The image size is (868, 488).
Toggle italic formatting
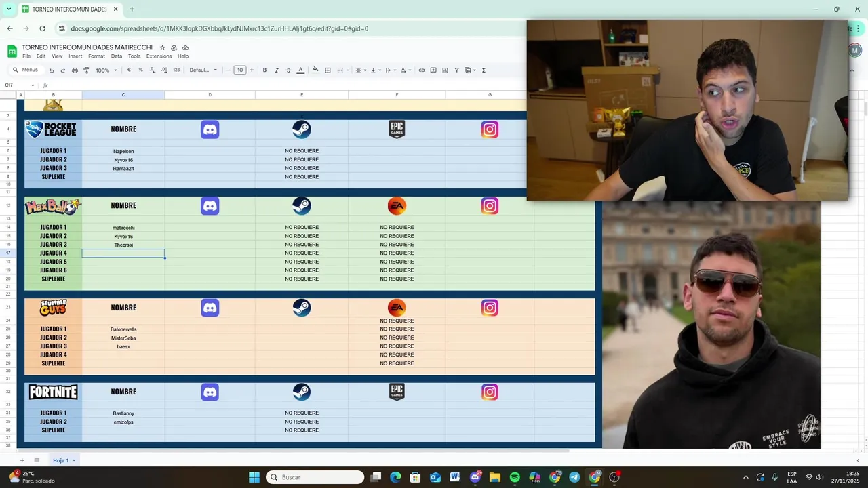tap(276, 70)
